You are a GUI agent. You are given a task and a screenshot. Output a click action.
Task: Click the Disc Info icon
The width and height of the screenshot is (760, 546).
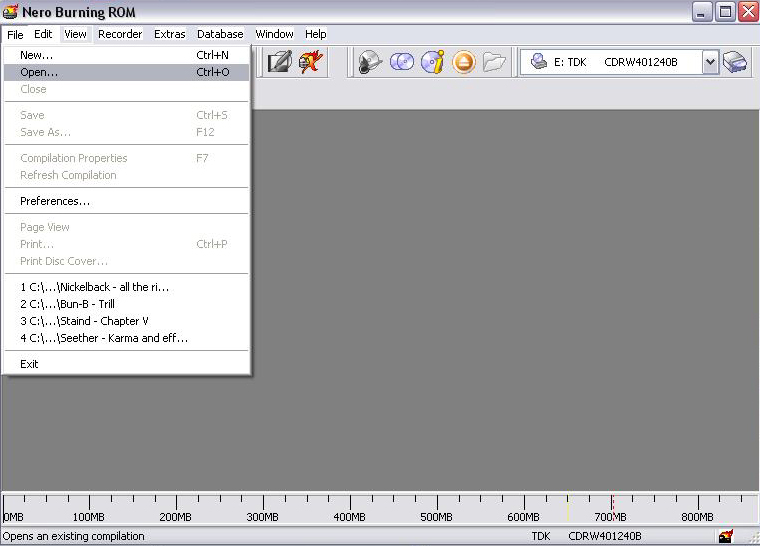pos(433,62)
